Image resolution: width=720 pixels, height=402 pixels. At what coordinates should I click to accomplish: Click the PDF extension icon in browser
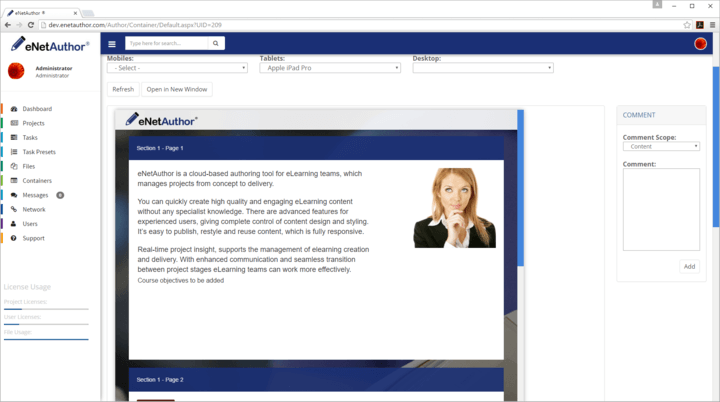(x=700, y=25)
